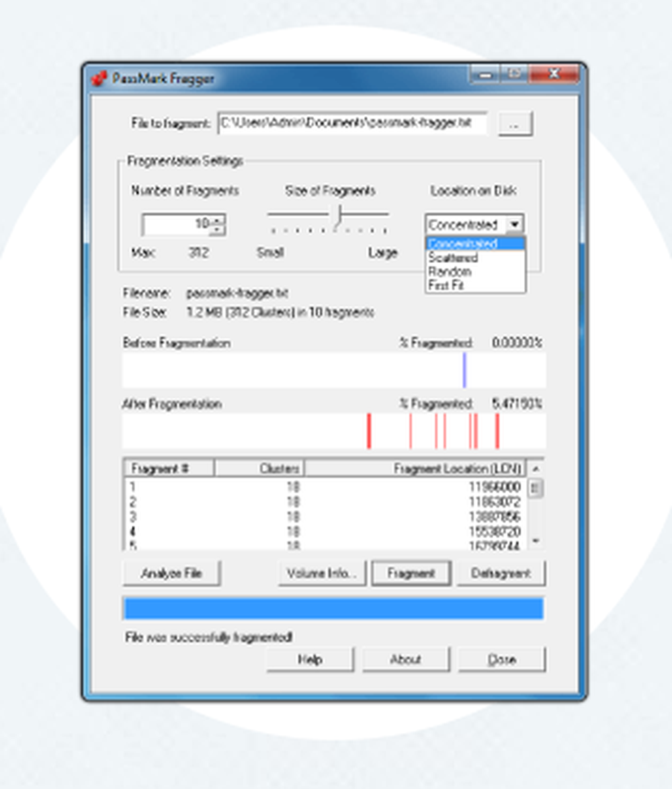Click the blue progress bar
The width and height of the screenshot is (672, 789).
tap(333, 608)
